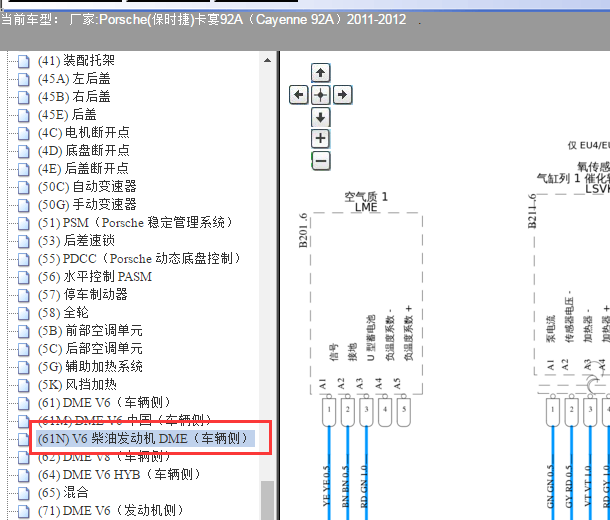Click connector label B201.6
610x520 pixels.
point(303,230)
